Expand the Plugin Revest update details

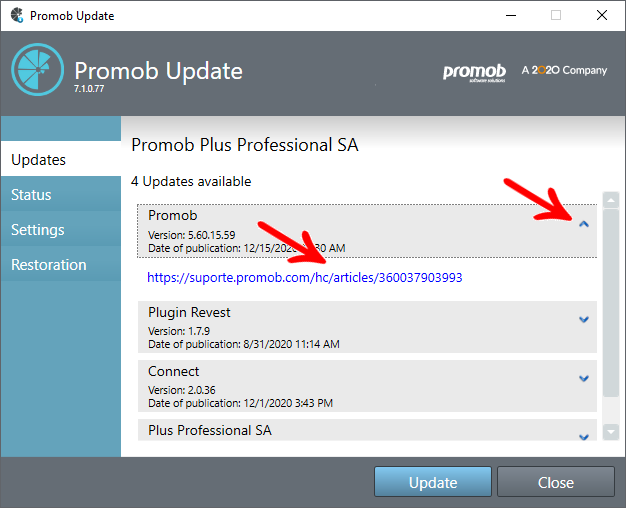coord(584,319)
